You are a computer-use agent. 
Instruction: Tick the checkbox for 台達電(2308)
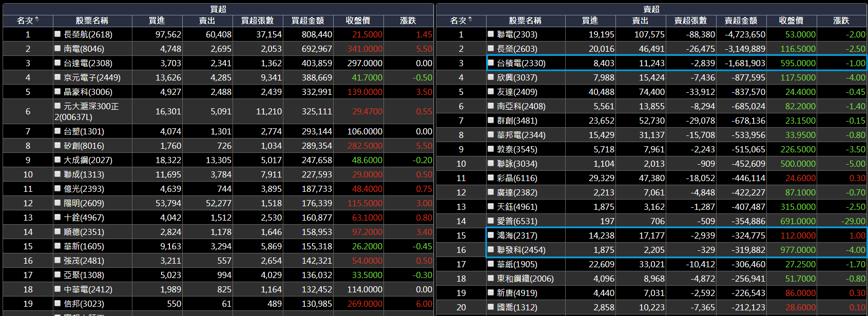tap(57, 63)
